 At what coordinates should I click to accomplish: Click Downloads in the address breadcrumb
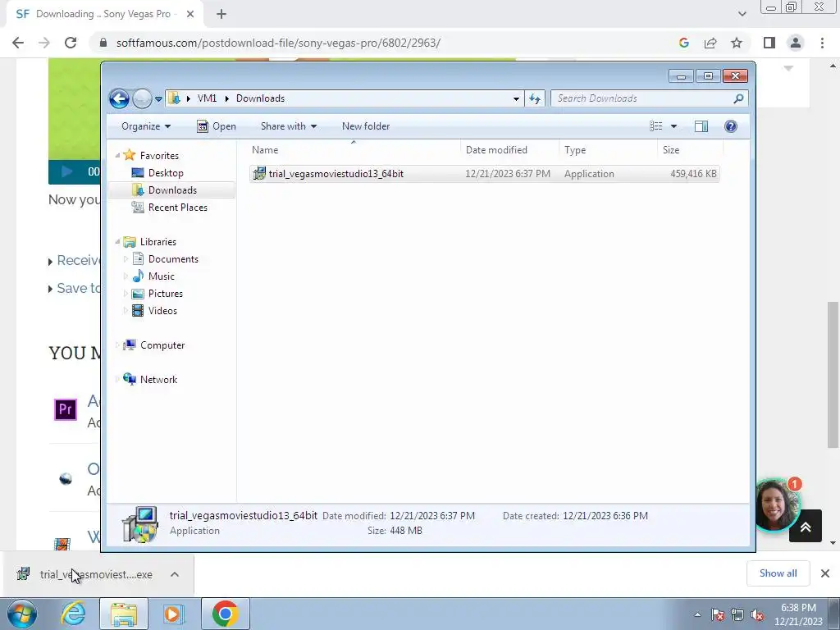click(x=260, y=98)
